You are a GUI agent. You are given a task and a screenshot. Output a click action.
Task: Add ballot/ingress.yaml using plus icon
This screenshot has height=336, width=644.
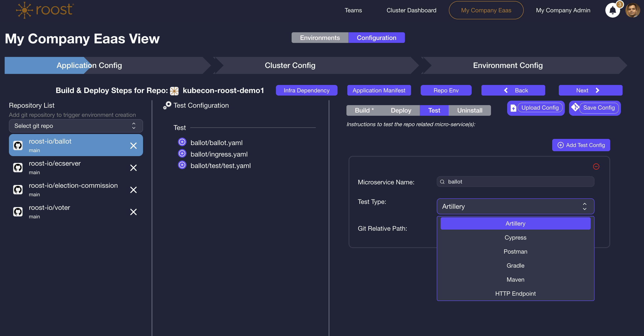[182, 153]
